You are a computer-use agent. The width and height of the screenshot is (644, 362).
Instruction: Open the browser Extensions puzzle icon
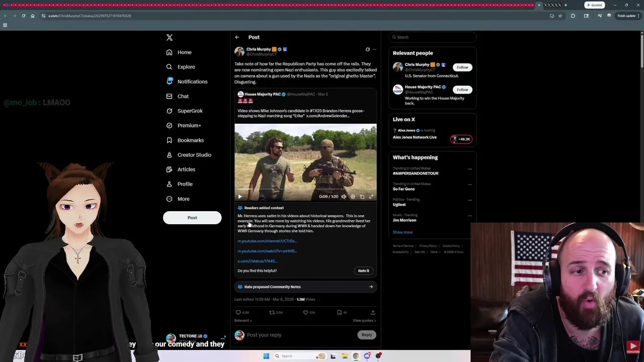coord(573,16)
